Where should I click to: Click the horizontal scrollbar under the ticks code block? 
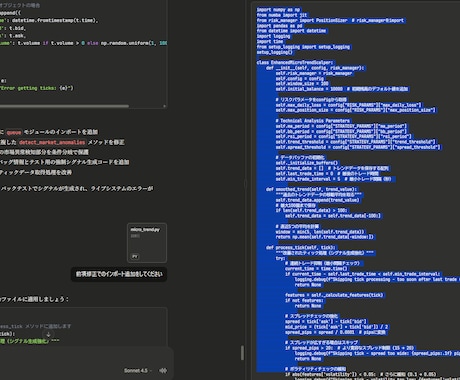click(x=64, y=106)
